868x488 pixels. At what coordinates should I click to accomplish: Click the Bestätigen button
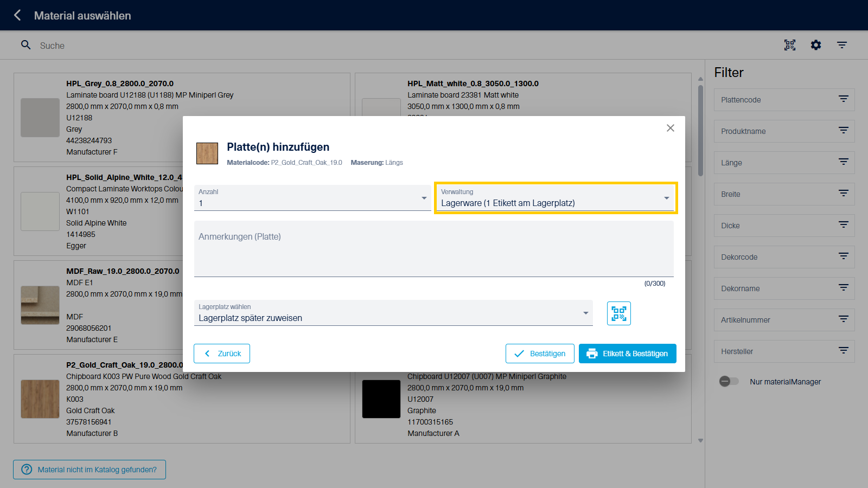pos(540,354)
